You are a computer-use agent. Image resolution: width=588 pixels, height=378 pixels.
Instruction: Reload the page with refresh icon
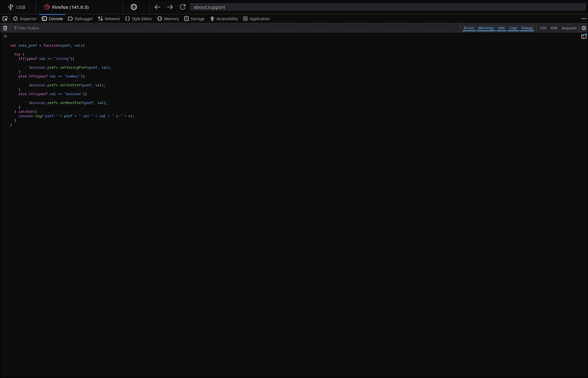pos(183,7)
